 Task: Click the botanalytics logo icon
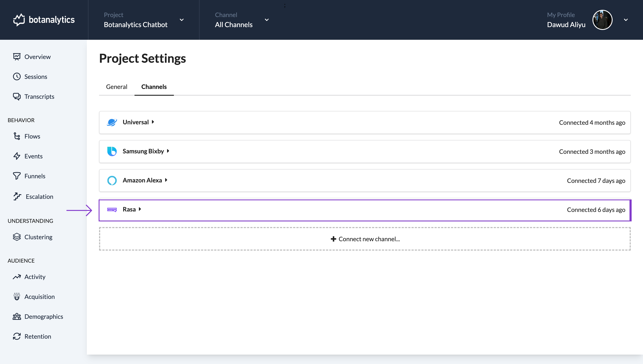19,20
